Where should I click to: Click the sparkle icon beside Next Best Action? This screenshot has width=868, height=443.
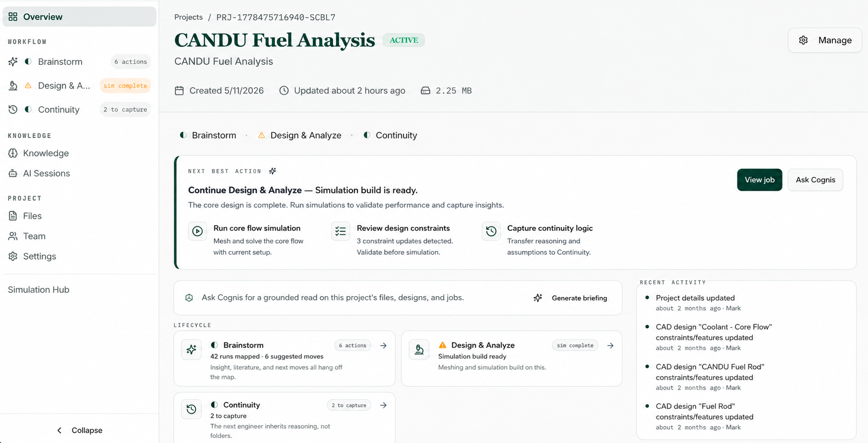coord(273,171)
